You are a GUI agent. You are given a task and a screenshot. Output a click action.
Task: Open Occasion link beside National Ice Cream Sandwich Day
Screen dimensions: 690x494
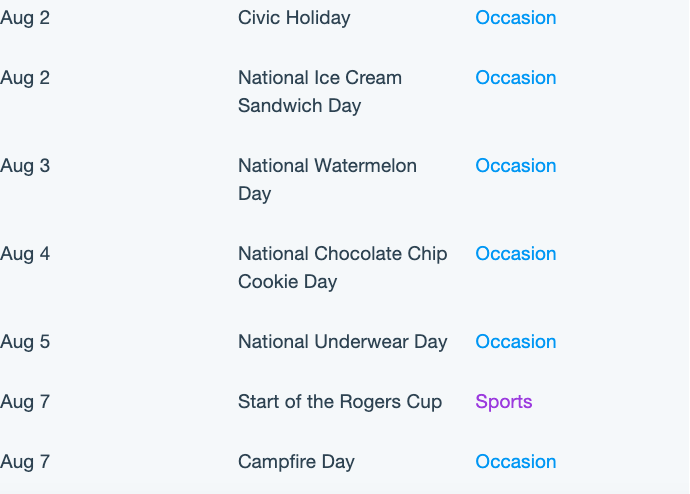tap(515, 78)
